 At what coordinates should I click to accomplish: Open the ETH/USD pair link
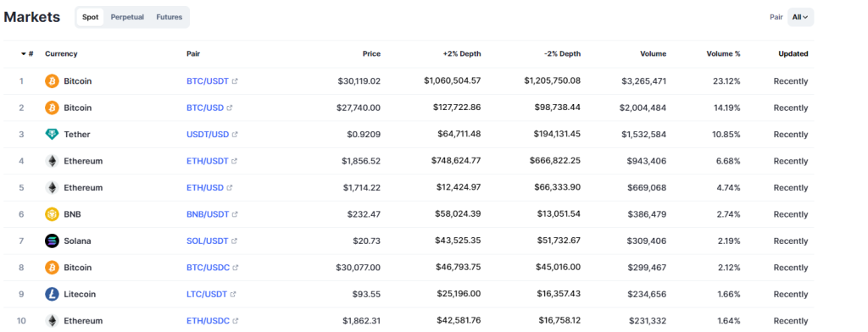(x=205, y=187)
